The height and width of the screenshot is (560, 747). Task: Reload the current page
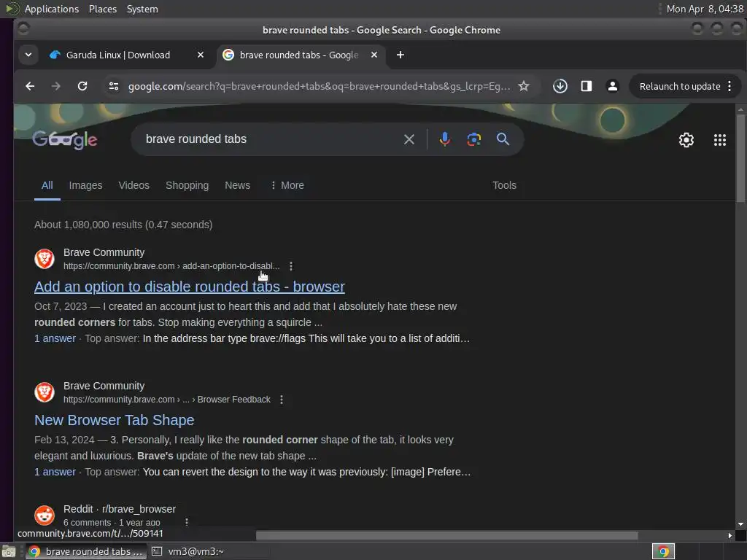[82, 86]
